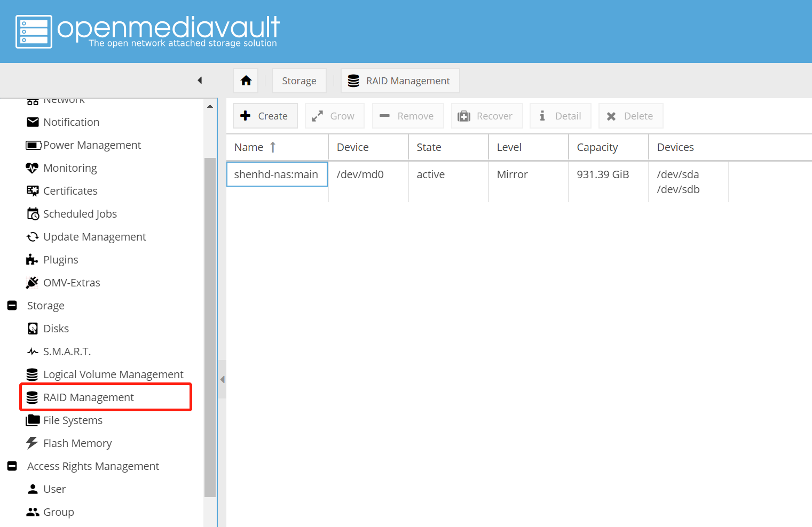Click the Capacity column header
Image resolution: width=812 pixels, height=527 pixels.
point(609,147)
